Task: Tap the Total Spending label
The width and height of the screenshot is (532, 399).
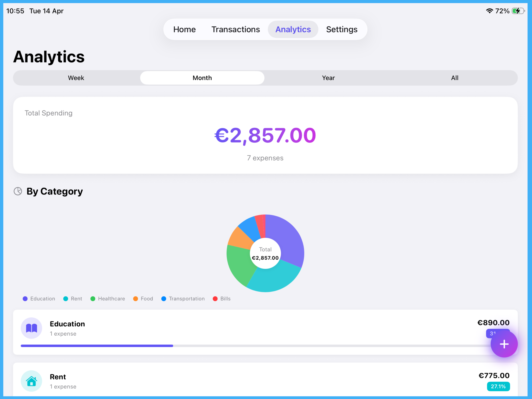Action: (49, 113)
